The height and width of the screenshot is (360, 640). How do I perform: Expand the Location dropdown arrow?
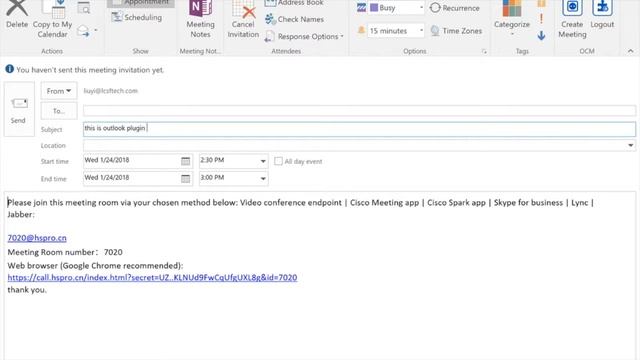(x=631, y=145)
